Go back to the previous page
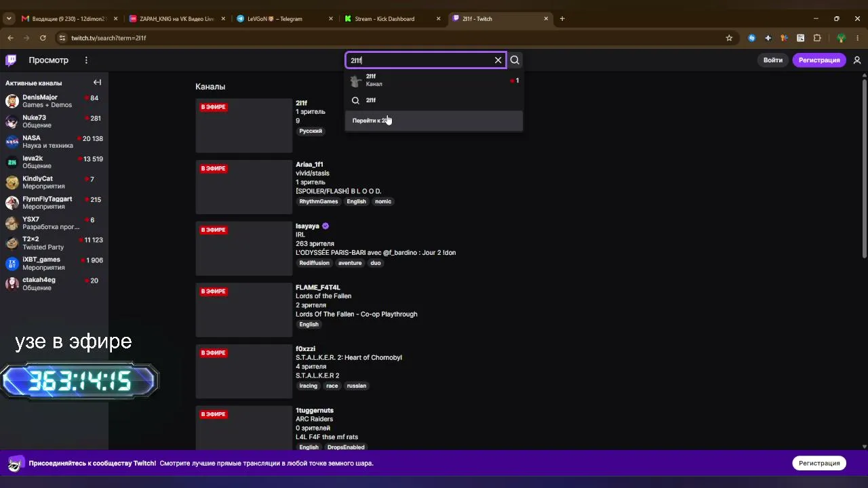This screenshot has height=488, width=868. [x=10, y=38]
